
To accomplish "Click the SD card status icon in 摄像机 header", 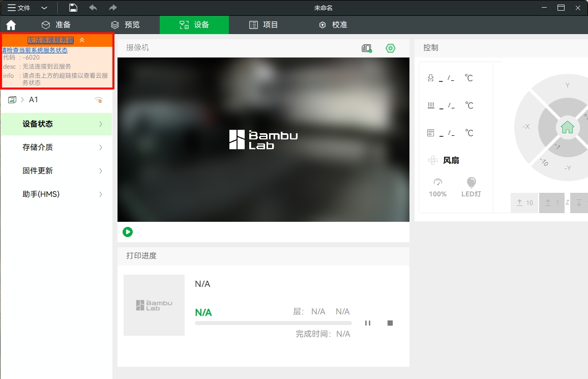I will 367,48.
